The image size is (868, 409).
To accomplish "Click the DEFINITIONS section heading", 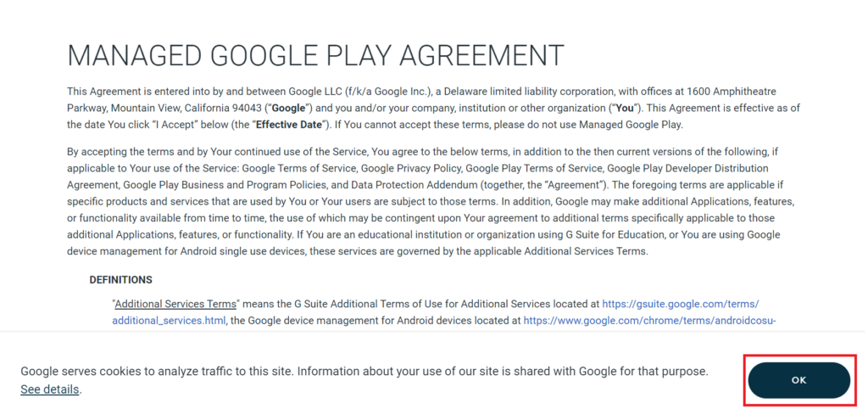I will coord(120,279).
